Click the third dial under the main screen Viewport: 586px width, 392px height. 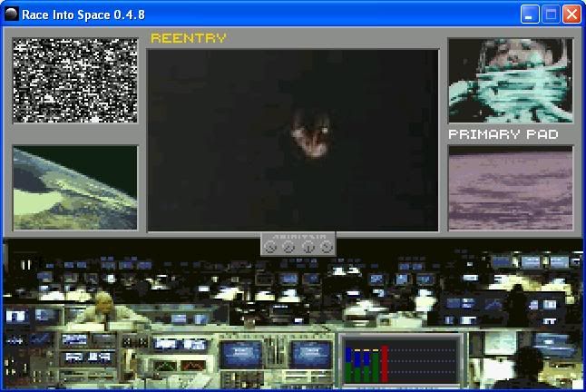tap(308, 247)
